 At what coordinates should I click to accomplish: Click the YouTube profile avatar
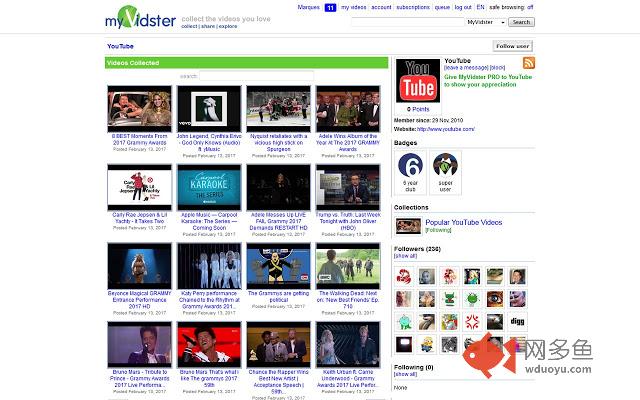[x=418, y=80]
